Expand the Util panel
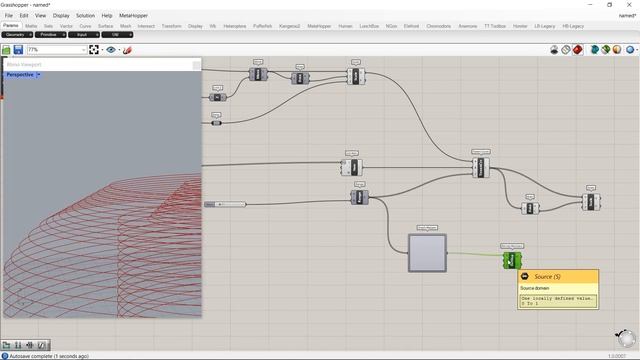 (x=117, y=35)
